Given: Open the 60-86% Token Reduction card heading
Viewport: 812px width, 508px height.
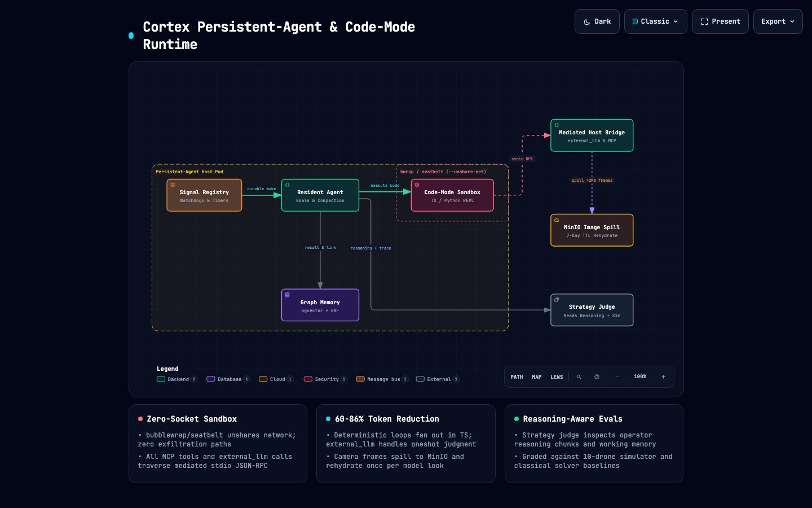Looking at the screenshot, I should click(x=387, y=419).
